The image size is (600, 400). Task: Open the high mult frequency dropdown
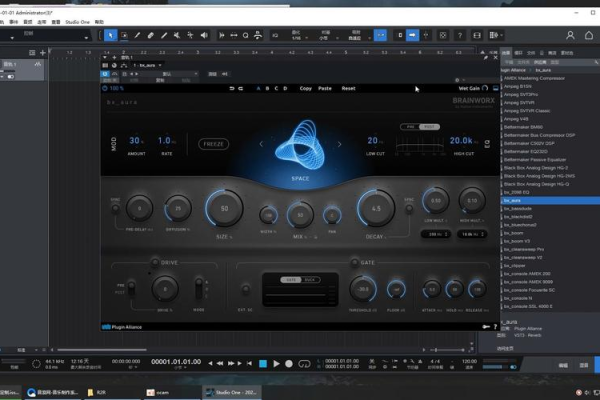pyautogui.click(x=470, y=233)
